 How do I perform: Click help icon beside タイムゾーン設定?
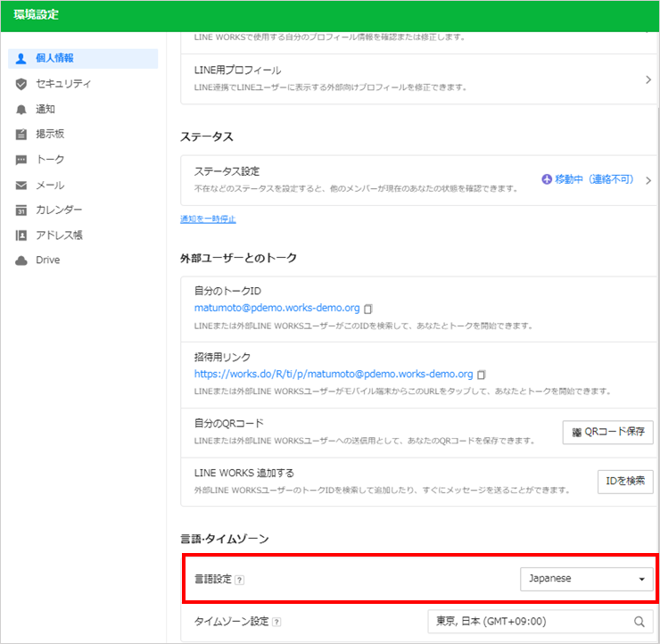[x=276, y=623]
